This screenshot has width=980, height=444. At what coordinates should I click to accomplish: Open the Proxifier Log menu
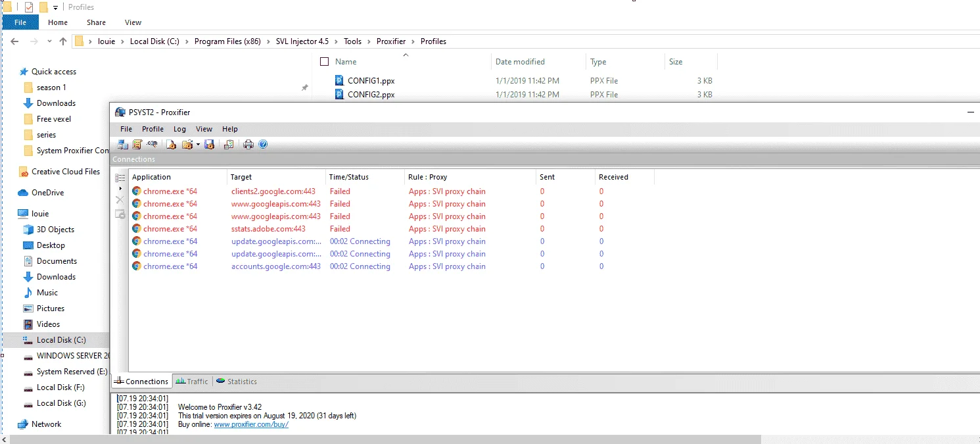coord(179,129)
